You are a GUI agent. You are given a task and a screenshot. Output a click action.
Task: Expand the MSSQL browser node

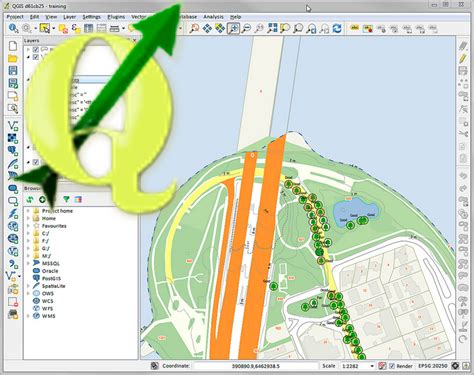28,263
